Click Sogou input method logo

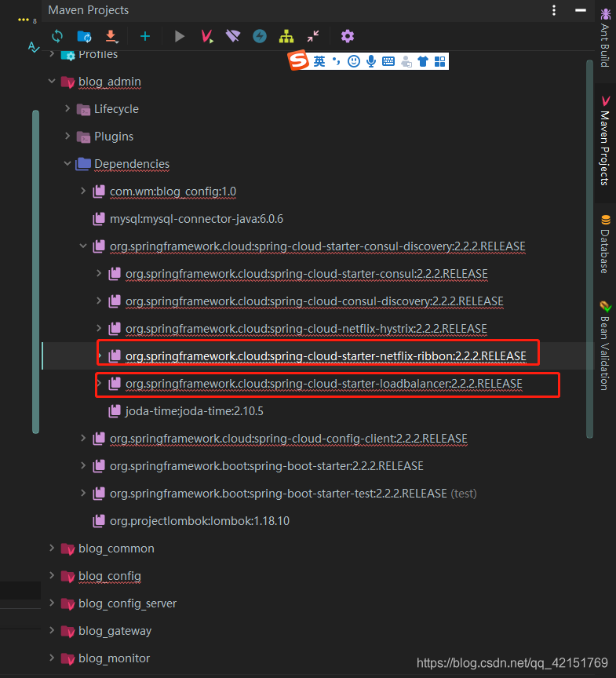coord(299,60)
